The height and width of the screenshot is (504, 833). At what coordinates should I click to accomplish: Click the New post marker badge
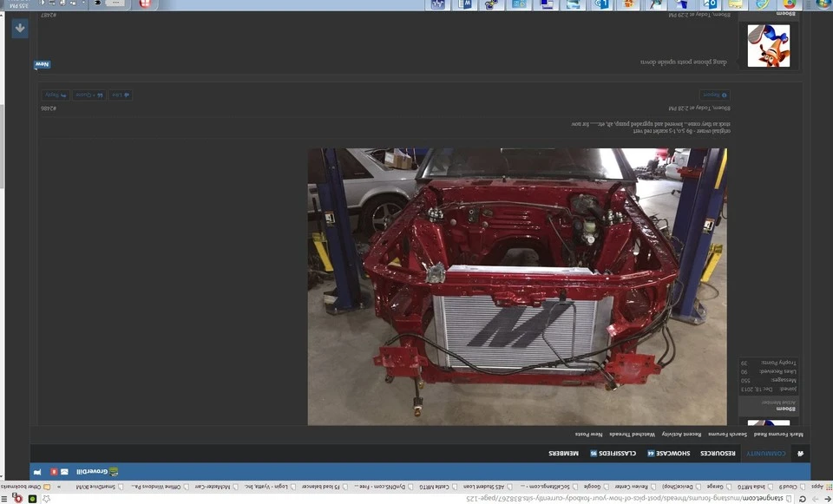click(x=42, y=64)
